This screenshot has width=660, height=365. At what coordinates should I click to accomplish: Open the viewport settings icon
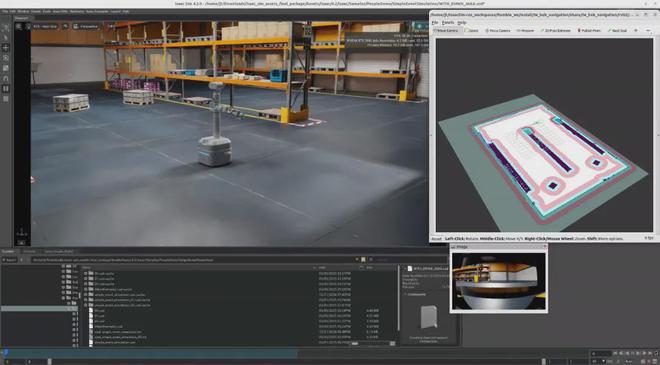point(19,26)
